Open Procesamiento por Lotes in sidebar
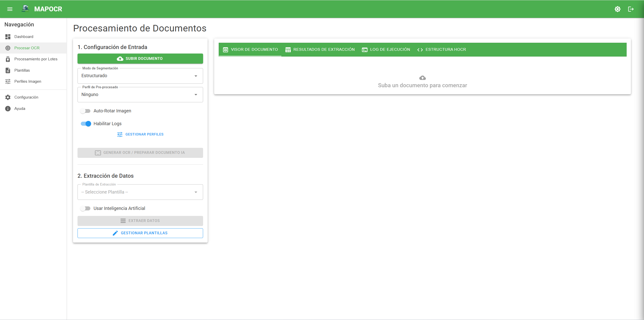 coord(36,59)
